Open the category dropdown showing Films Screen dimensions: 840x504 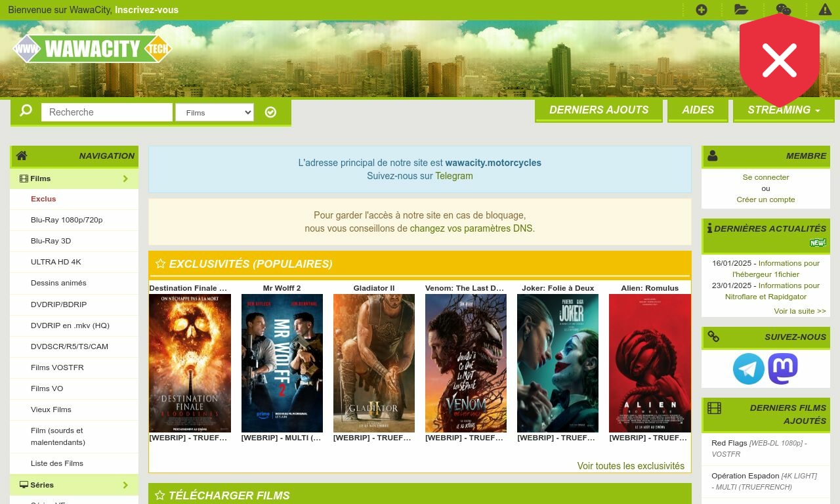[215, 113]
